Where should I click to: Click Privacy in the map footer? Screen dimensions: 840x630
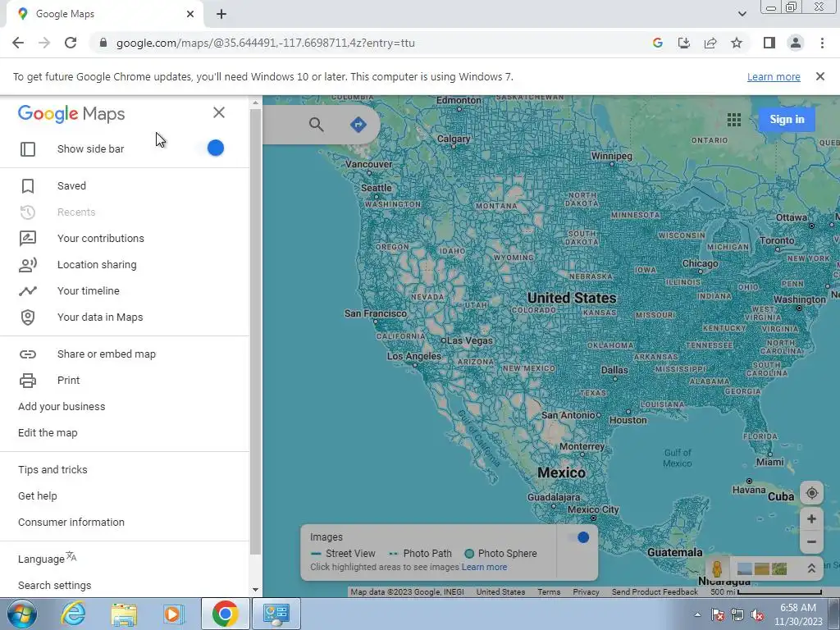coord(586,592)
